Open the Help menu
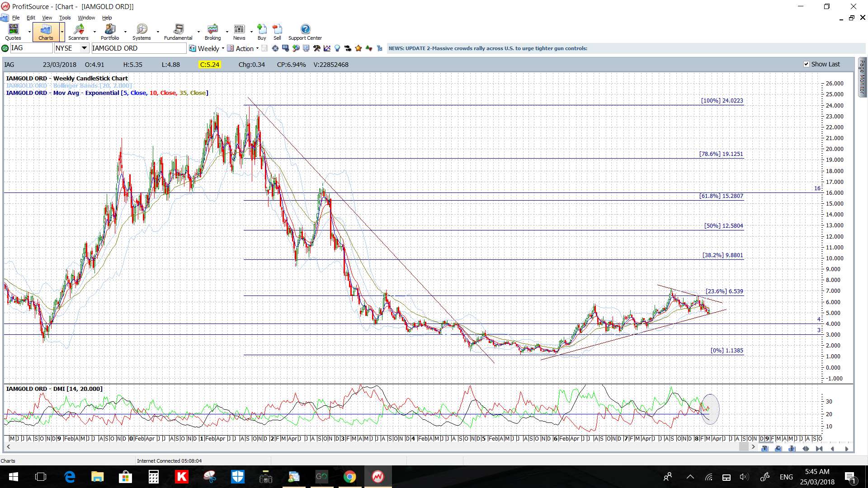This screenshot has height=488, width=868. (x=107, y=18)
